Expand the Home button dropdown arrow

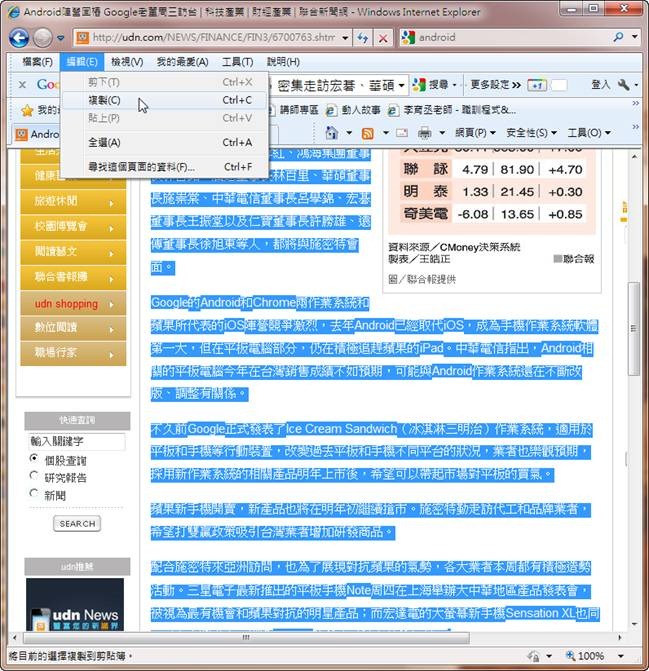point(349,133)
